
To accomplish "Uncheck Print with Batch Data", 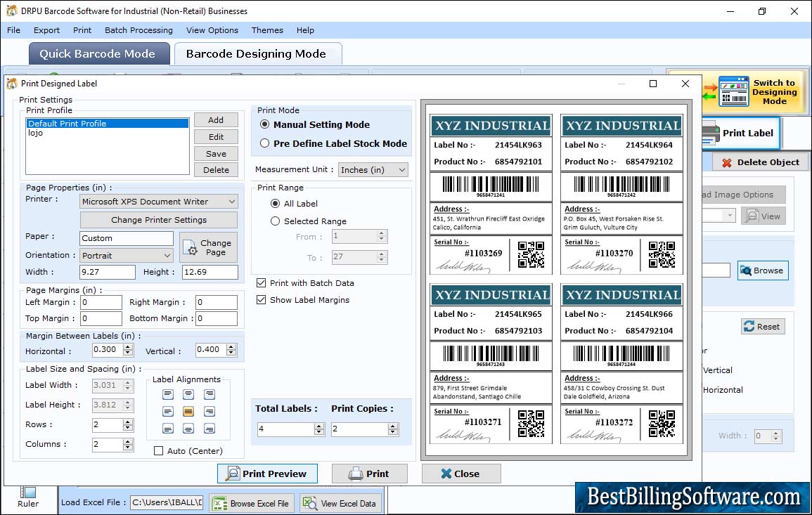I will click(262, 283).
